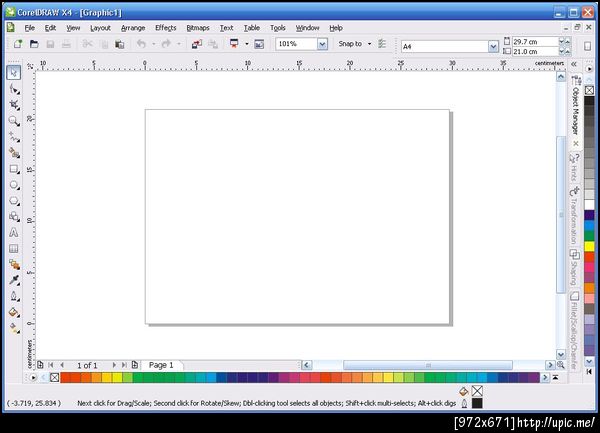
Task: Click the Welcome Screen icon
Action: pos(259,44)
